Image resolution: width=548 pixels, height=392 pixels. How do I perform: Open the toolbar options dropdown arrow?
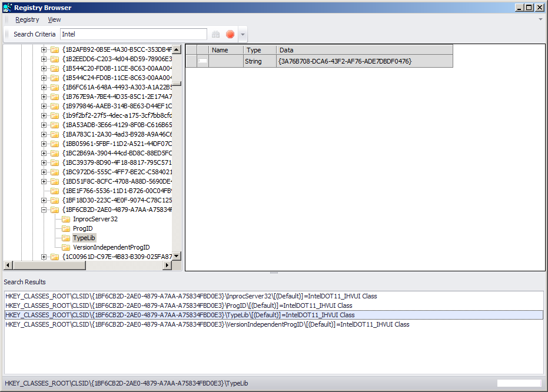(243, 34)
